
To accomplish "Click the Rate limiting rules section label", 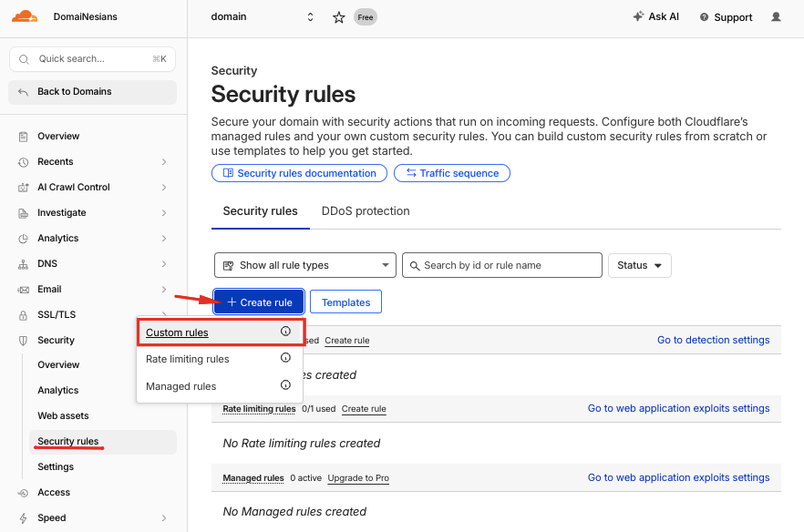I will [259, 409].
